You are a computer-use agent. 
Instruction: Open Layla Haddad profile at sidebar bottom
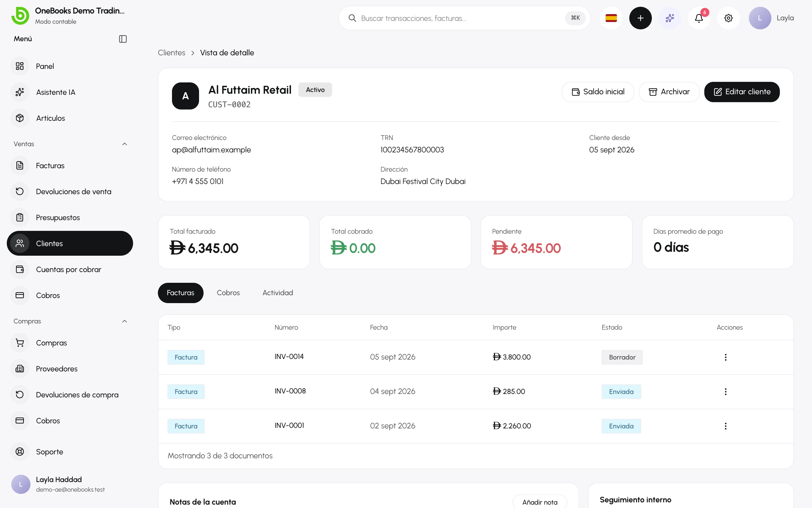[x=70, y=484]
